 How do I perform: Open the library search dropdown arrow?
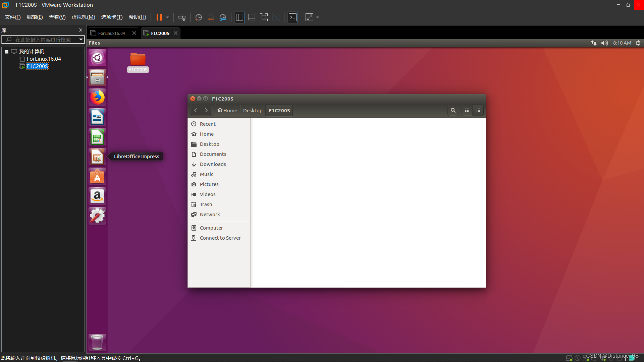(81, 40)
